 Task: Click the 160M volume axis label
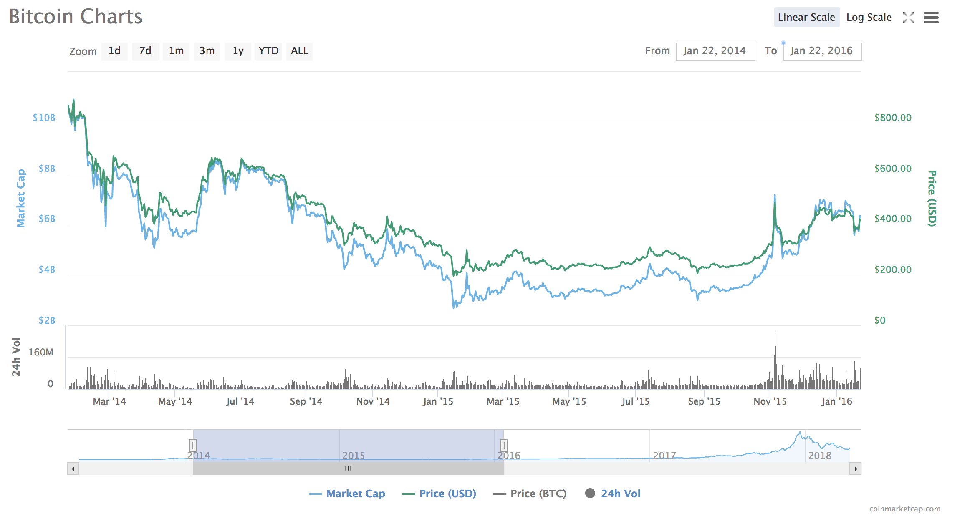click(x=41, y=352)
